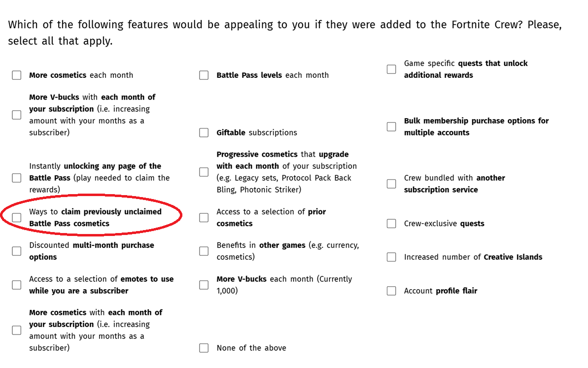Select More V-bucks each month (Currently 1,000)

(x=204, y=285)
